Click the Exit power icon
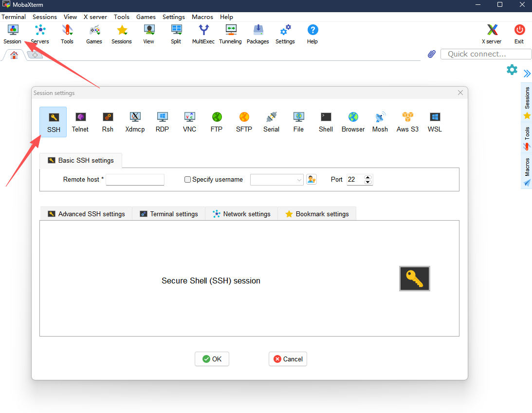The image size is (532, 413). 519,34
